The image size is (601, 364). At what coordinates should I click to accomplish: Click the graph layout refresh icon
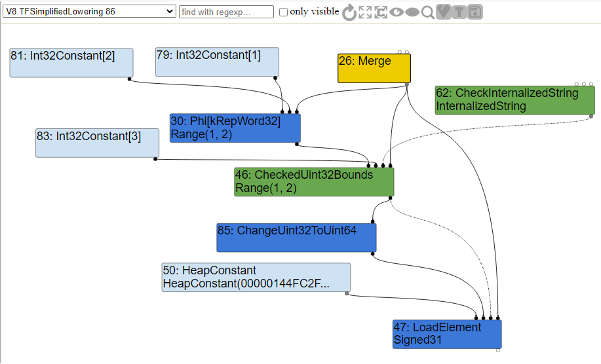(x=349, y=12)
